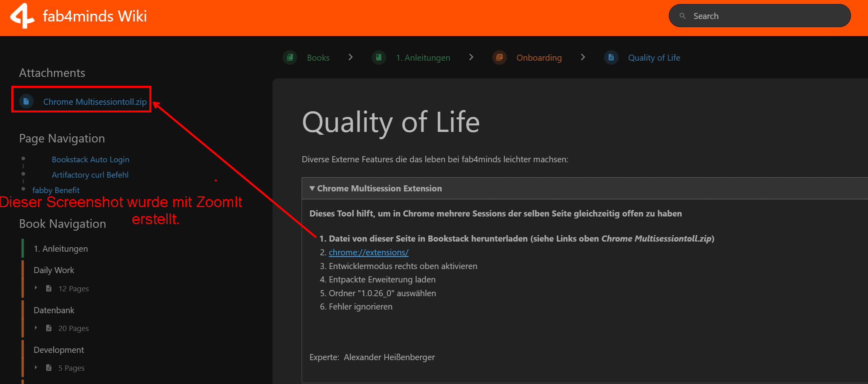Click the fab4minds logo icon
This screenshot has height=384, width=868.
[22, 16]
